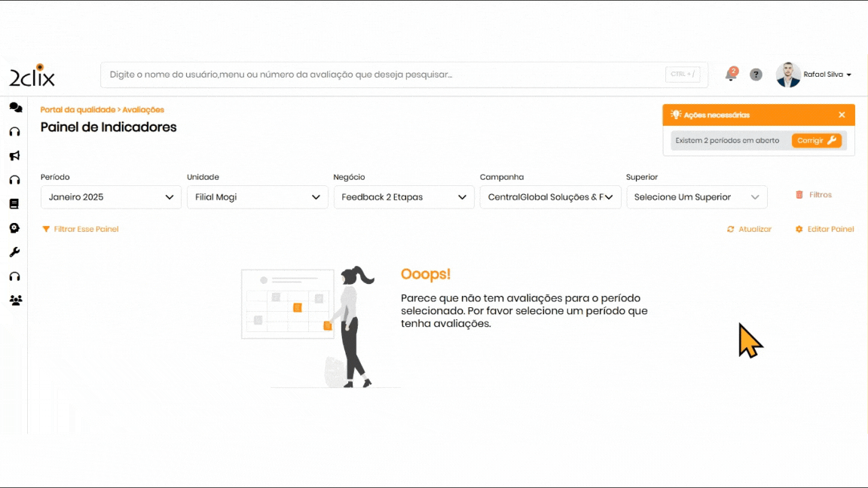Click the 2clix logo
The height and width of the screenshot is (488, 868).
(x=32, y=75)
